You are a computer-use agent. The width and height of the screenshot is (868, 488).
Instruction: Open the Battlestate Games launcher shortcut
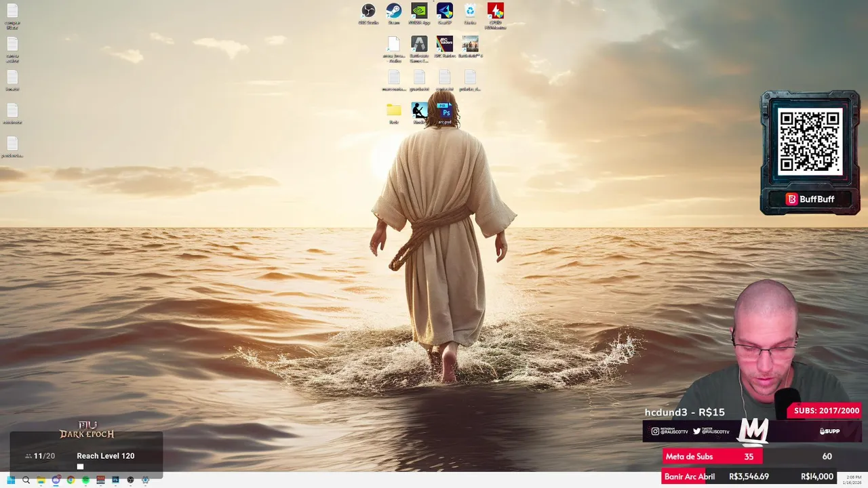click(419, 49)
